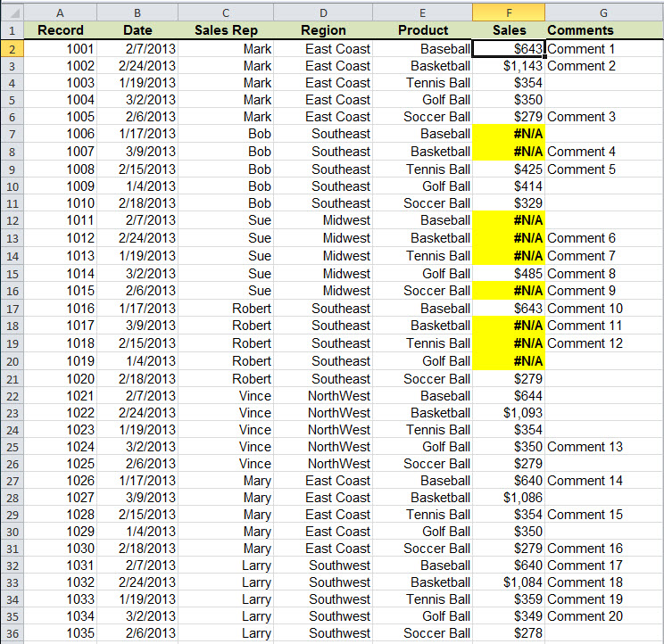Image resolution: width=664 pixels, height=644 pixels.
Task: Select column B header
Action: 137,12
